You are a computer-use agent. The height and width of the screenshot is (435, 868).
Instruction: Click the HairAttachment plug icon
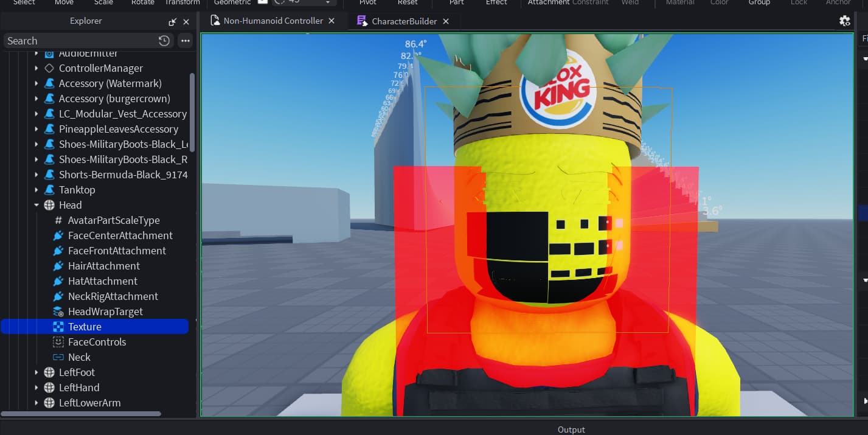(58, 266)
